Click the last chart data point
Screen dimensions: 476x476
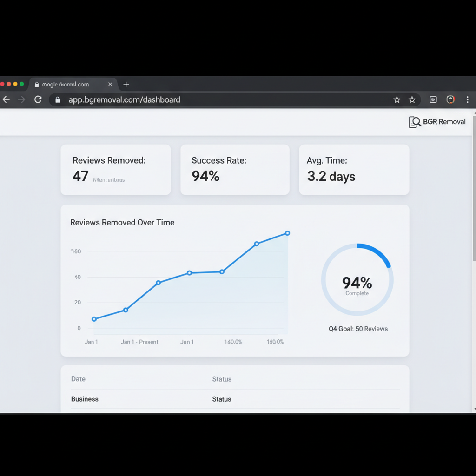click(287, 233)
